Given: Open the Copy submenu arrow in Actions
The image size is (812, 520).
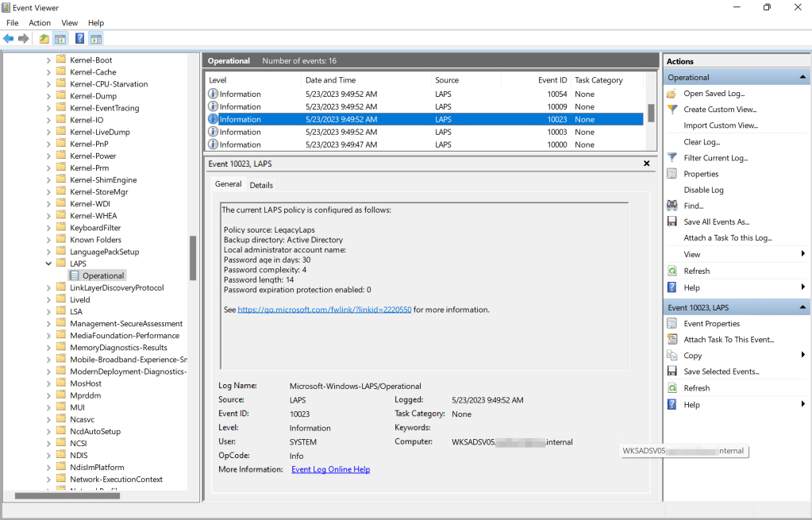Looking at the screenshot, I should (803, 356).
